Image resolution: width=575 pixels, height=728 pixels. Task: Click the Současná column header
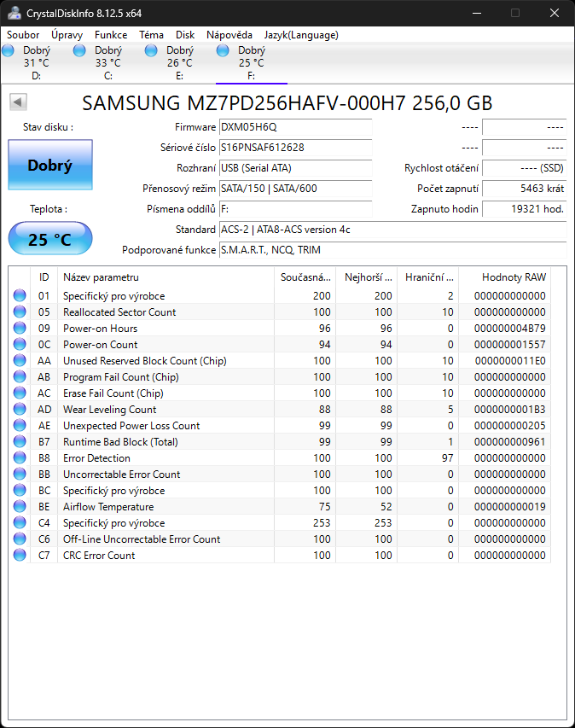click(x=305, y=277)
